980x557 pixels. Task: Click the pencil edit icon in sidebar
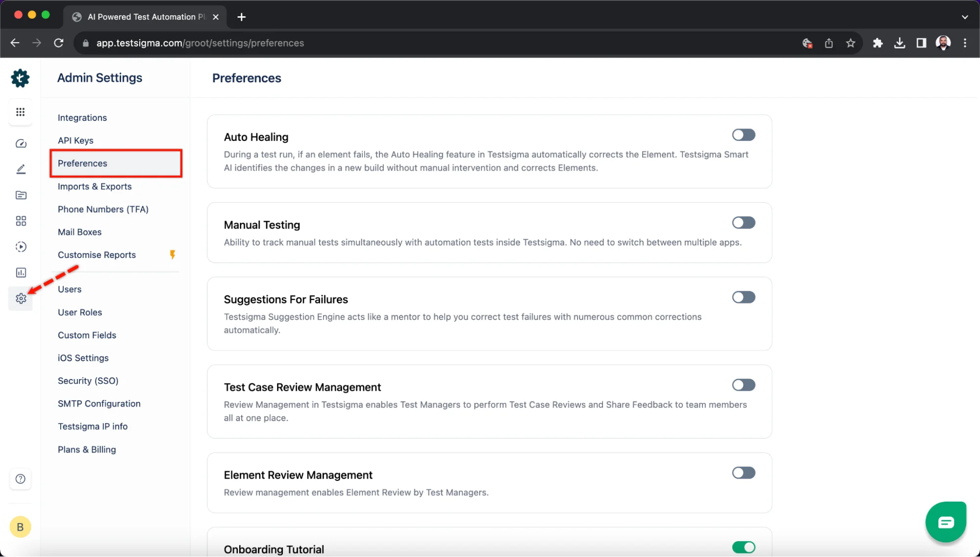[21, 169]
